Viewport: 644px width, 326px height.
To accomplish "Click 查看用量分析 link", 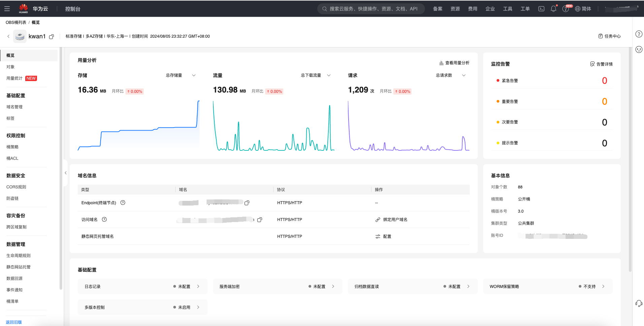I will 454,63.
